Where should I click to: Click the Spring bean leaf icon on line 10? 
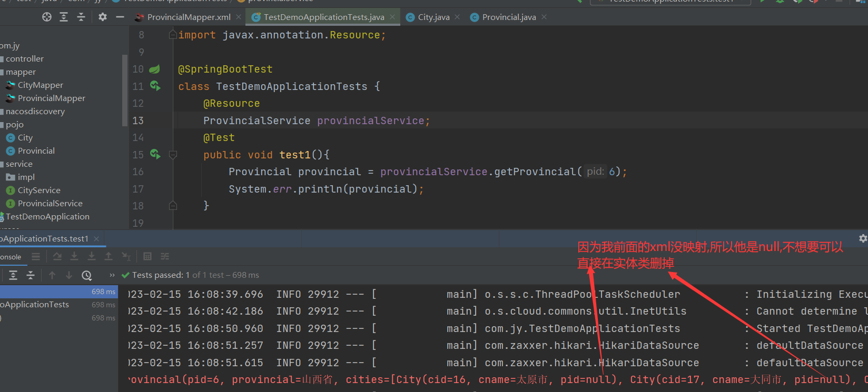click(x=154, y=69)
